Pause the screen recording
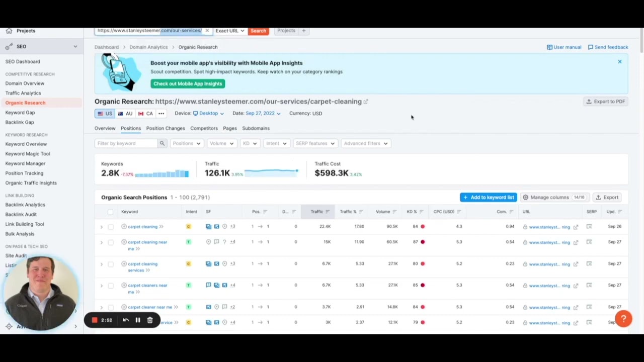 coord(137,320)
